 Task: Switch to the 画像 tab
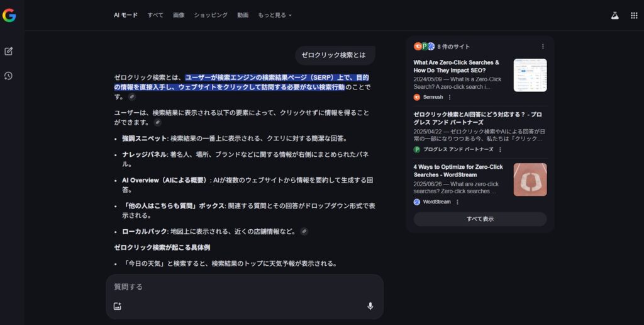pos(179,15)
